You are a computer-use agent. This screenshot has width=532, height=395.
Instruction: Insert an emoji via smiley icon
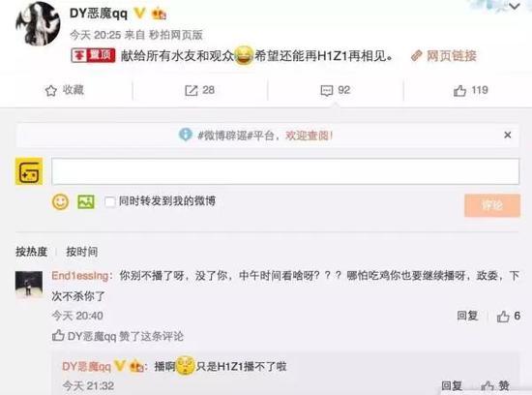[x=60, y=202]
